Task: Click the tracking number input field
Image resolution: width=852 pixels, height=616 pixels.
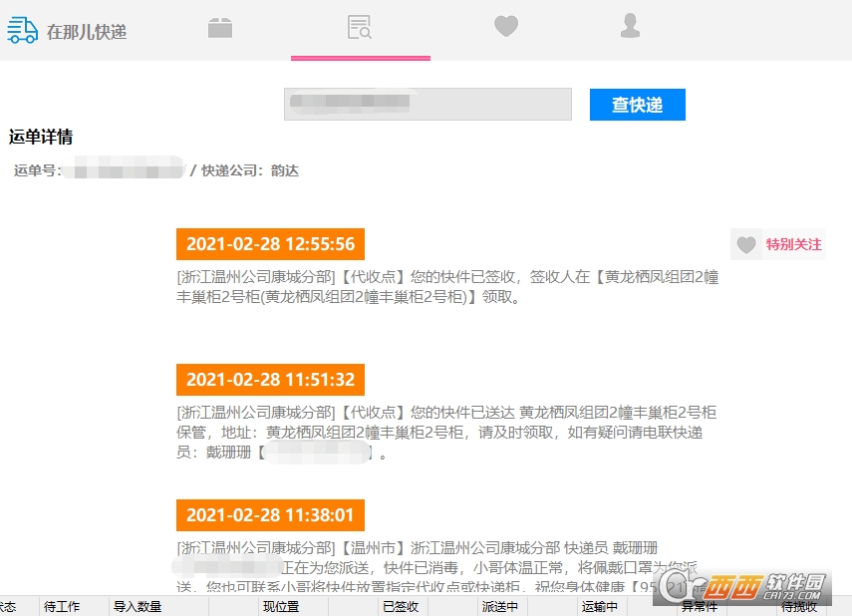Action: [x=427, y=104]
